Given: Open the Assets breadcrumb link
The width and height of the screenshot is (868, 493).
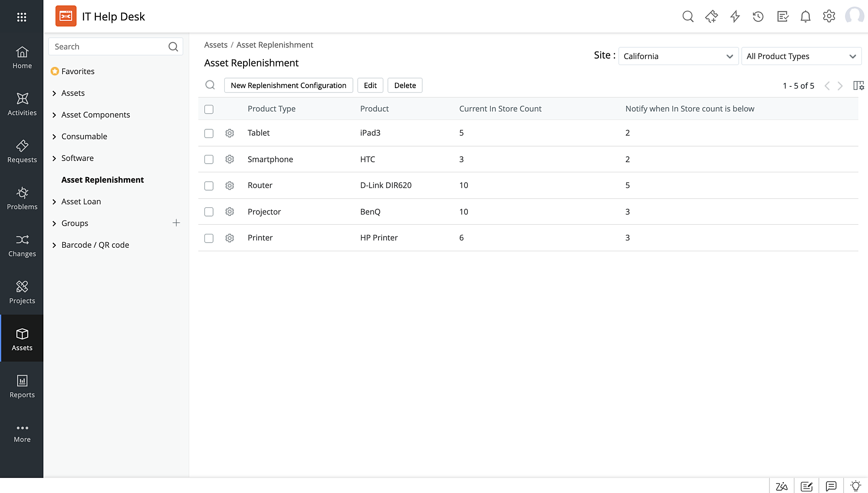Looking at the screenshot, I should tap(216, 45).
